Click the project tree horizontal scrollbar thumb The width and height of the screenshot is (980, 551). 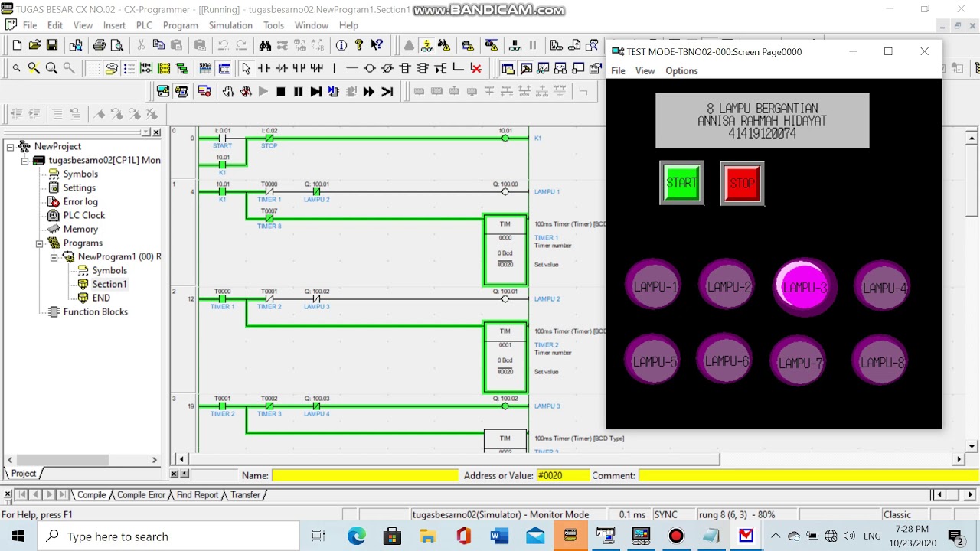pyautogui.click(x=61, y=460)
